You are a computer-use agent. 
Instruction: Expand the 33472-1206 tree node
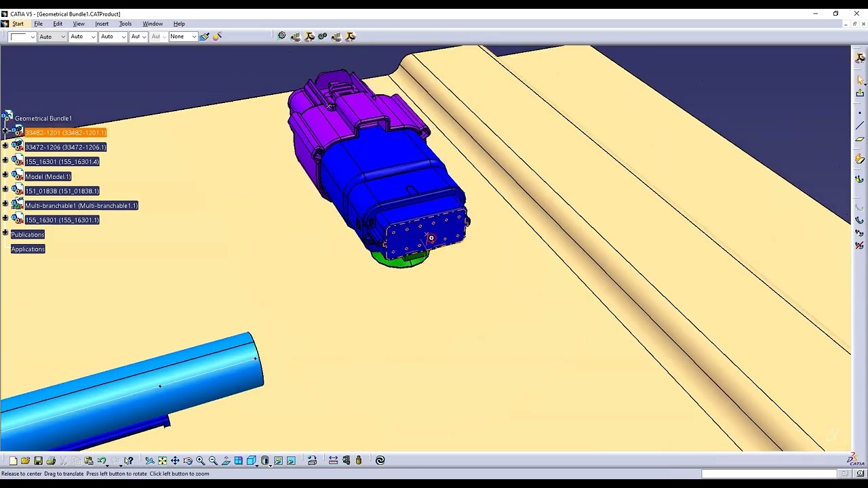coord(5,147)
